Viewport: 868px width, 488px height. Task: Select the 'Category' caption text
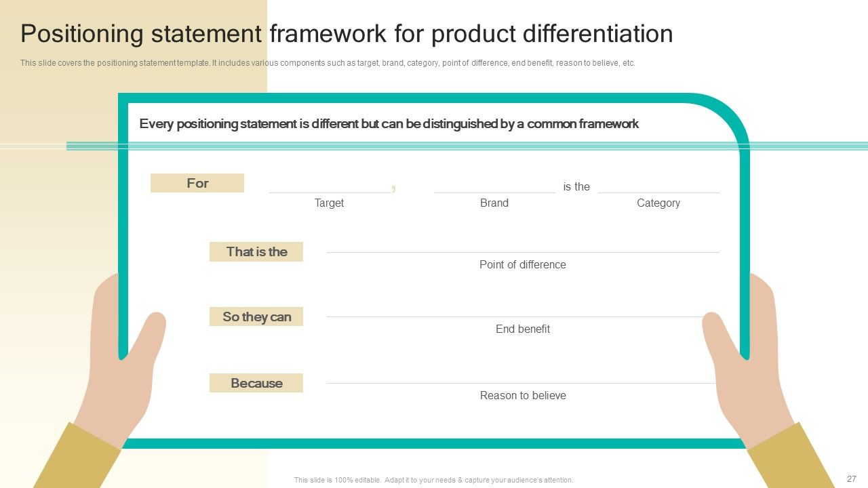tap(658, 203)
